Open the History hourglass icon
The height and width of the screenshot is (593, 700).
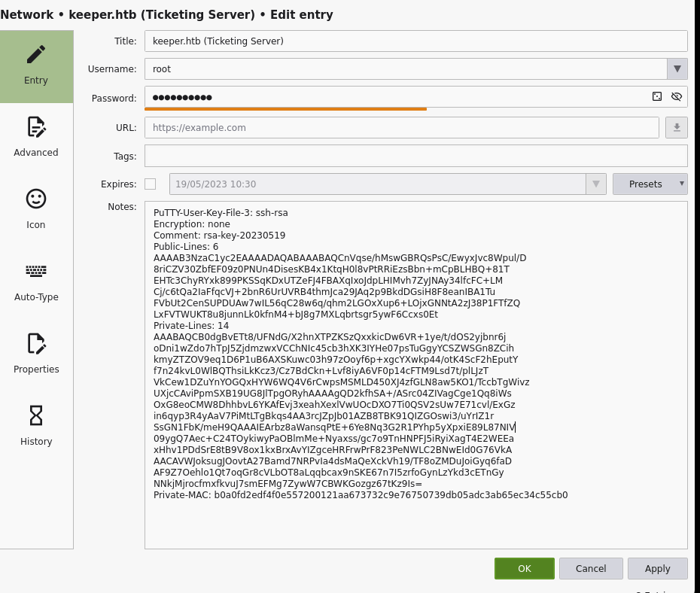point(36,415)
